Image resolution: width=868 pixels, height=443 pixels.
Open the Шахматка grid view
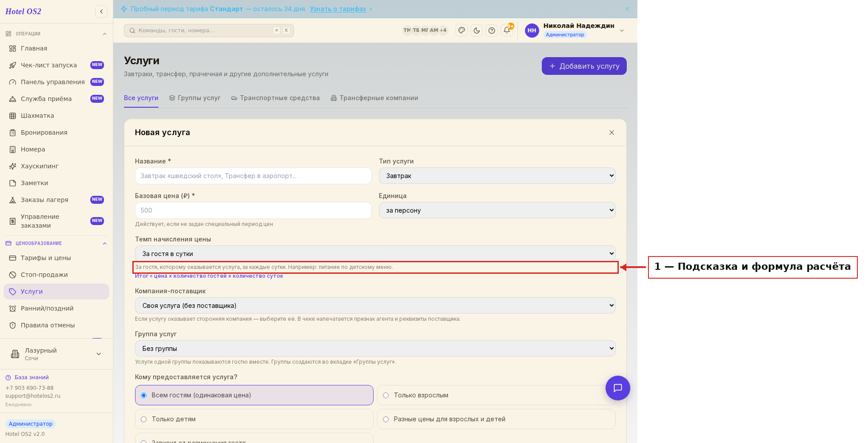coord(56,116)
